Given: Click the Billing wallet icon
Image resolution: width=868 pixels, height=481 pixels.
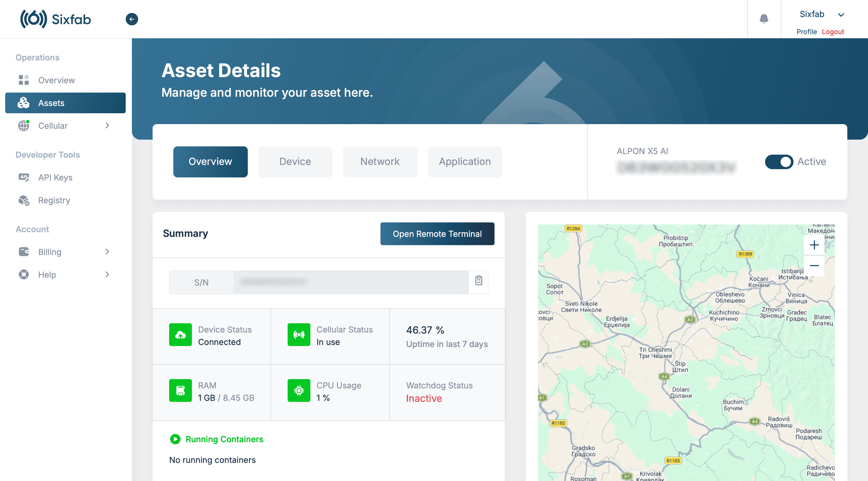Looking at the screenshot, I should tap(24, 252).
